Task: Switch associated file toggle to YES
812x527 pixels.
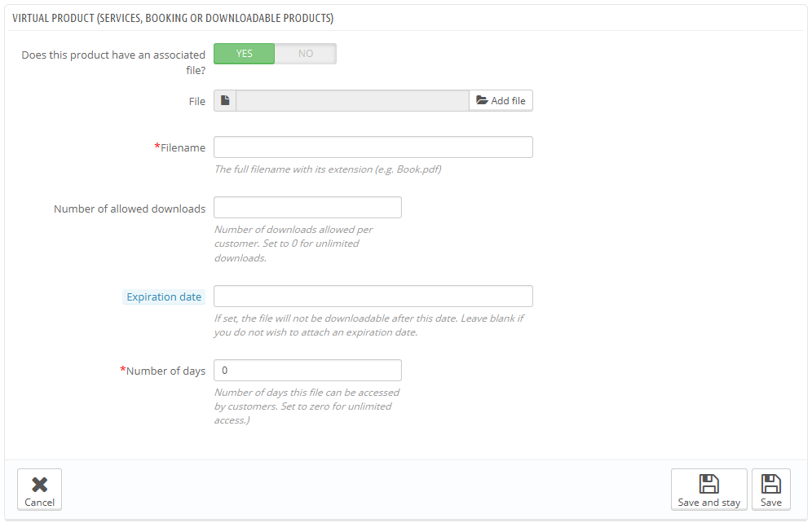Action: point(244,54)
